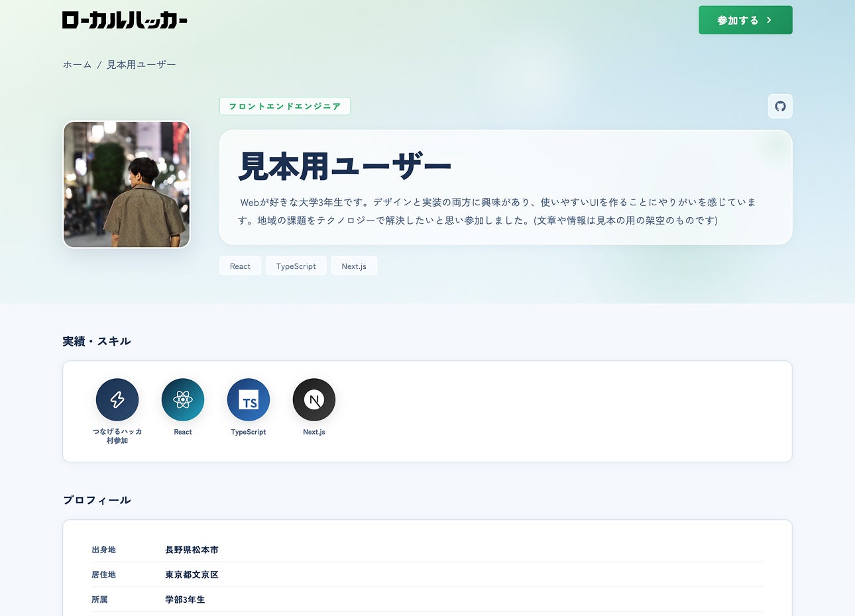The image size is (855, 616).
Task: Select the React skill tag
Action: pos(240,266)
